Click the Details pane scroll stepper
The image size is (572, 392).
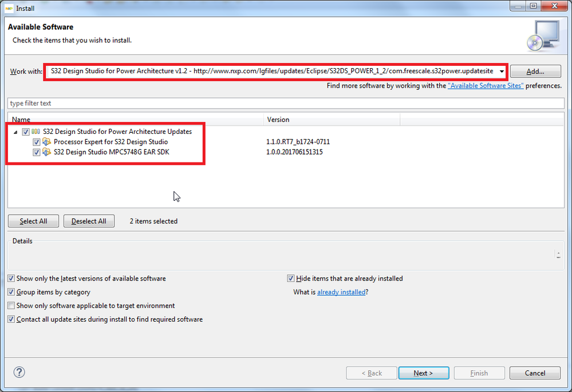coord(558,254)
